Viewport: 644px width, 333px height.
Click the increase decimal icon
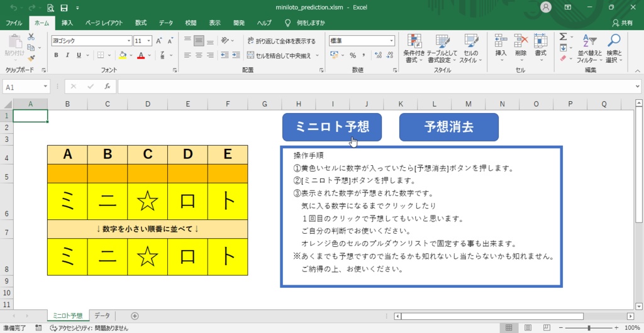click(378, 55)
